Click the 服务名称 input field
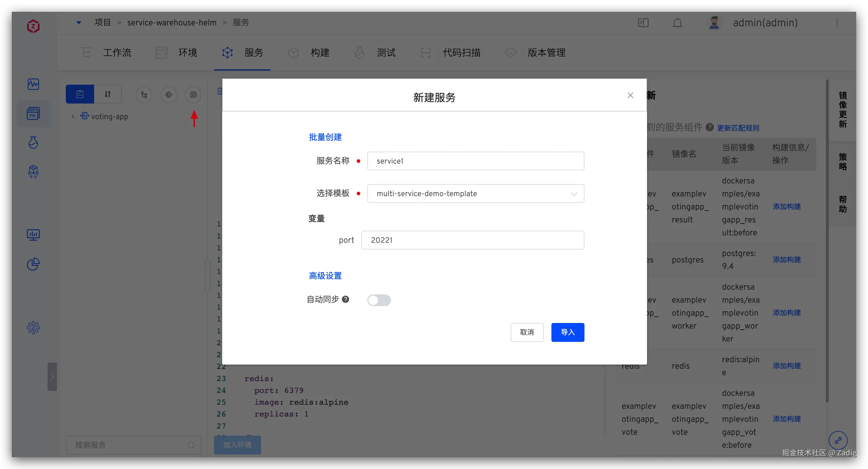Viewport: 868px width, 469px height. click(475, 161)
